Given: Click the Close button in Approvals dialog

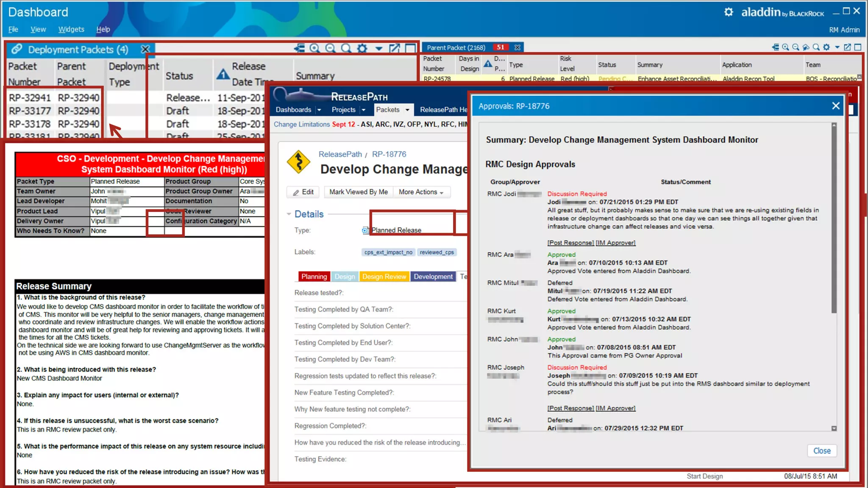Looking at the screenshot, I should [x=821, y=451].
